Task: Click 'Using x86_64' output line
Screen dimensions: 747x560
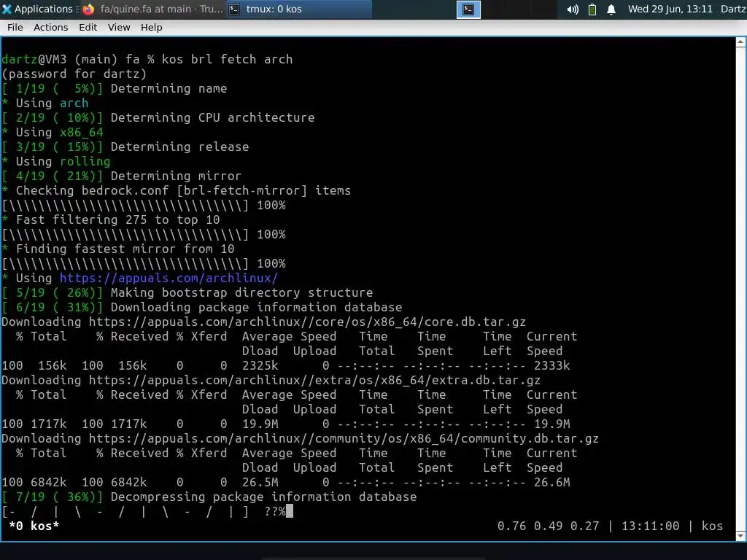Action: click(53, 133)
